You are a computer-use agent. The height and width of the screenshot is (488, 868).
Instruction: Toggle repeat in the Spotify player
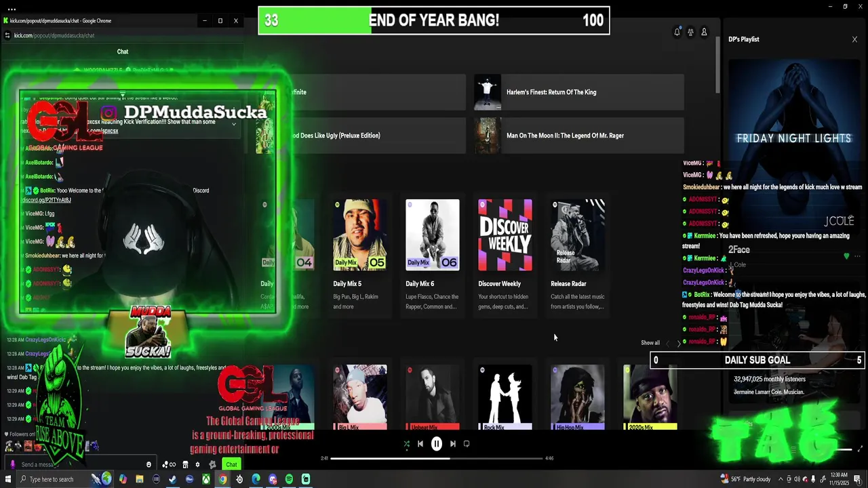(x=467, y=444)
